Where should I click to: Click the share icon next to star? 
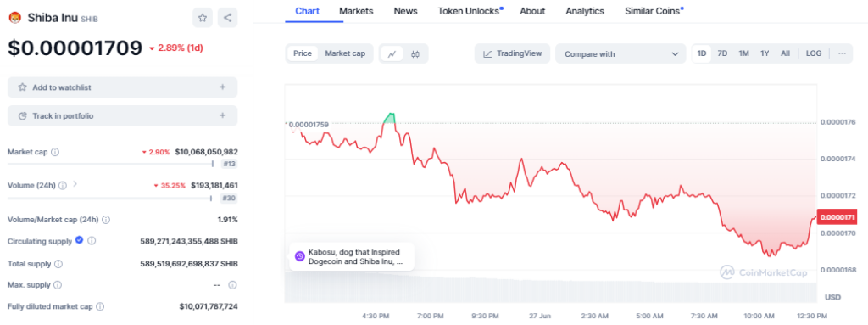(x=227, y=18)
